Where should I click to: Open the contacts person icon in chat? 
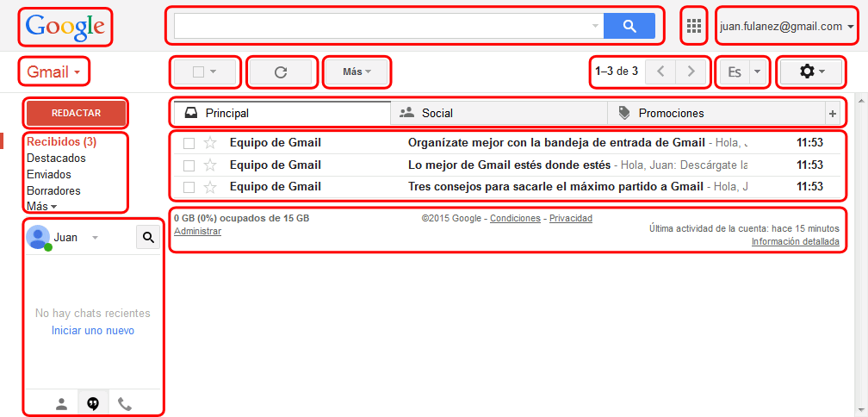[x=61, y=404]
